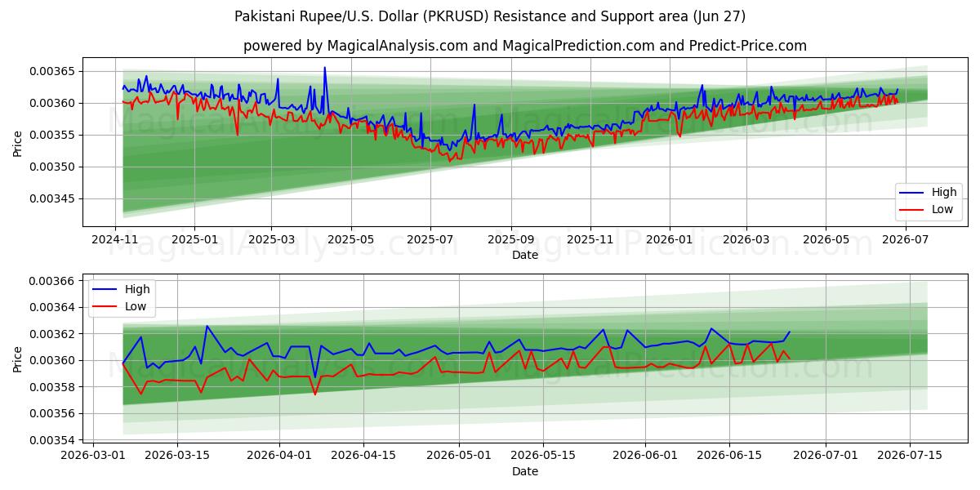
Task: Click the 2026-01 date tick
Action: coord(670,239)
